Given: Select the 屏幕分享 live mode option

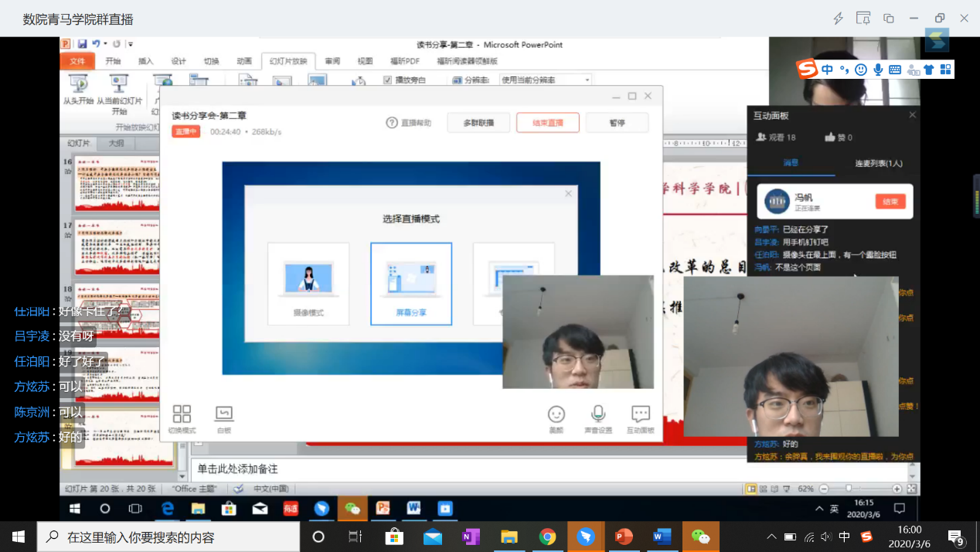Looking at the screenshot, I should 410,284.
